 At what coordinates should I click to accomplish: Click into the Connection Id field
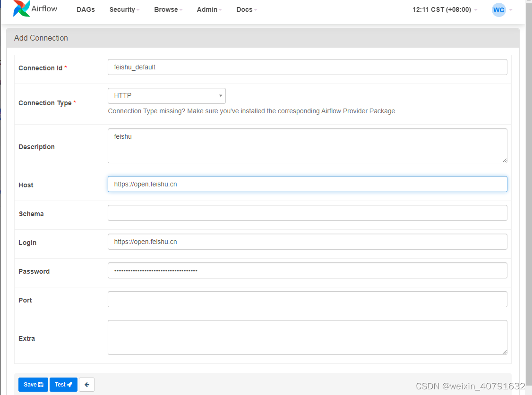(x=308, y=67)
